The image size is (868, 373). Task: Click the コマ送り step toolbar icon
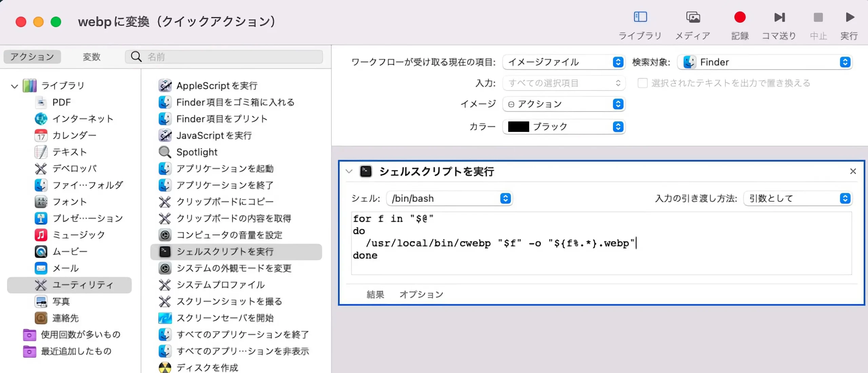(x=779, y=17)
